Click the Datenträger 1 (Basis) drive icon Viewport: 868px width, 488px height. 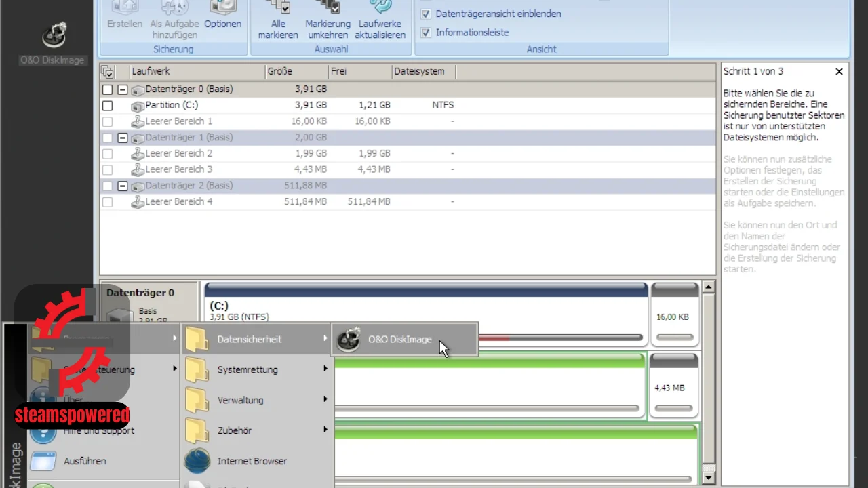pyautogui.click(x=138, y=138)
